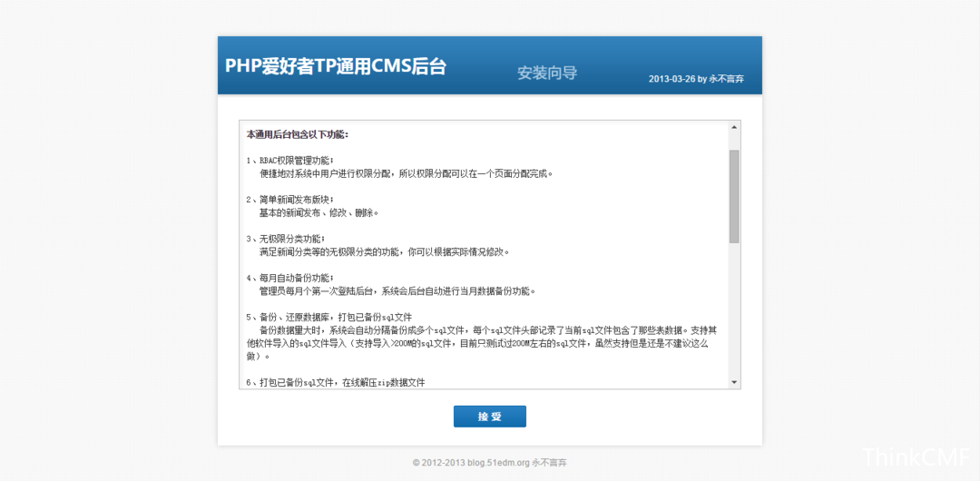The height and width of the screenshot is (481, 980).
Task: Click the 管理员每月个第一次登陆后台 description line
Action: tap(397, 291)
